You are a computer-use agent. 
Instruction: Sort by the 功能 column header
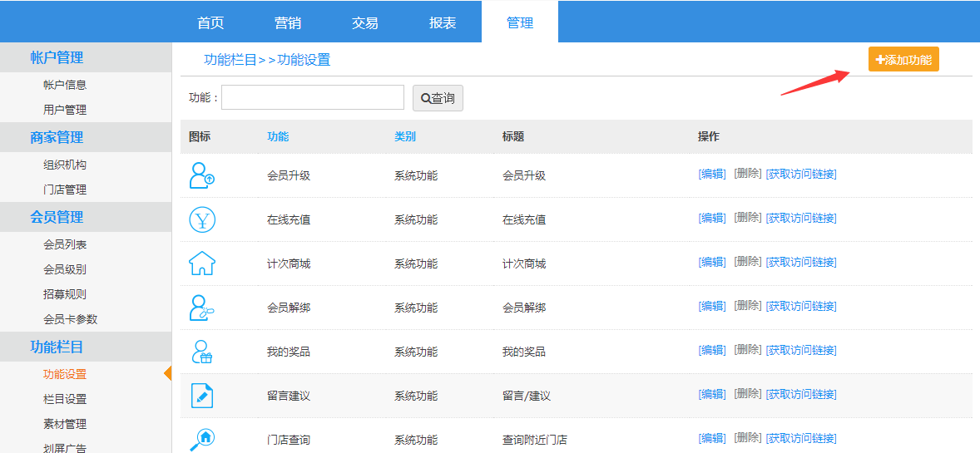coord(278,137)
